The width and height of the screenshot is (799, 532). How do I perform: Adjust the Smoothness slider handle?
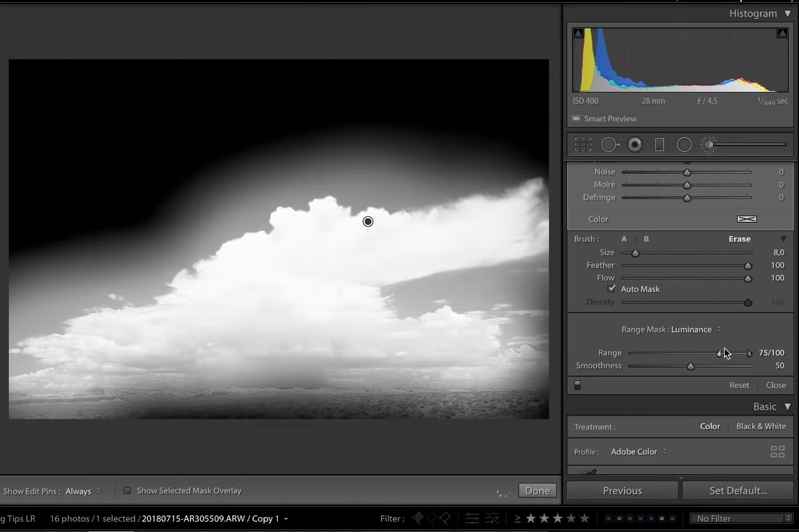(691, 366)
